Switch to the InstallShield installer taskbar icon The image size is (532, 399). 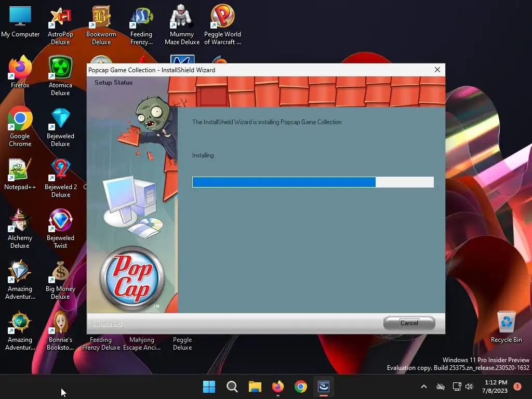coord(324,387)
